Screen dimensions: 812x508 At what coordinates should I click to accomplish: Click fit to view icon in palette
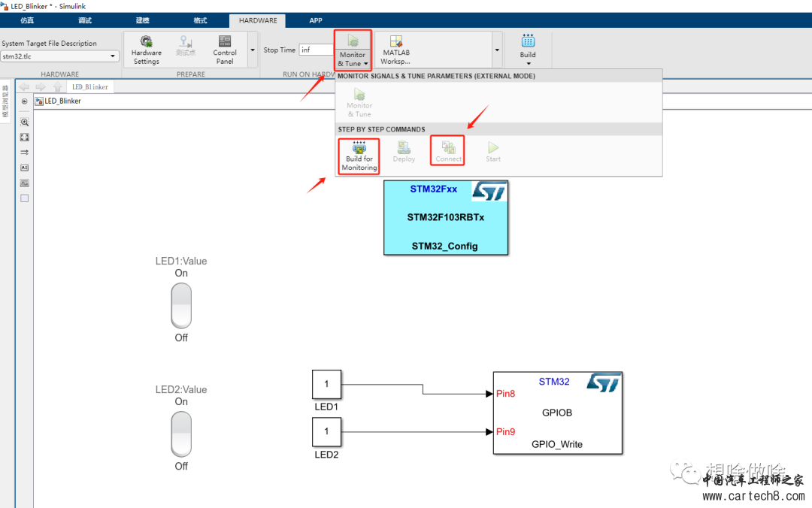tap(24, 138)
